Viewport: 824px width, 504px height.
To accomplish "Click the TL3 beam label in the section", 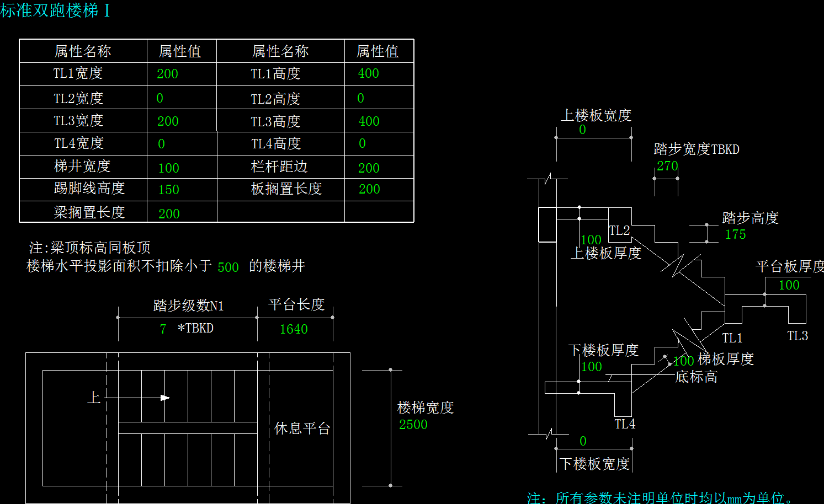I will click(798, 336).
